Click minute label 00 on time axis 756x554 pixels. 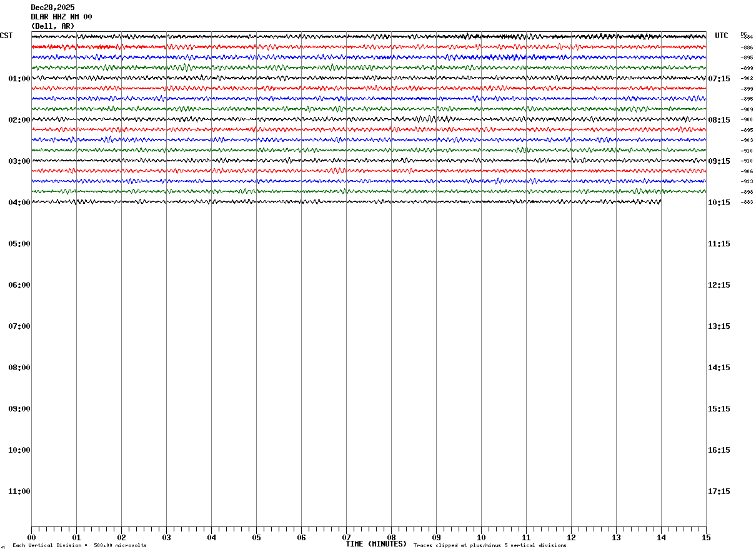(31, 538)
